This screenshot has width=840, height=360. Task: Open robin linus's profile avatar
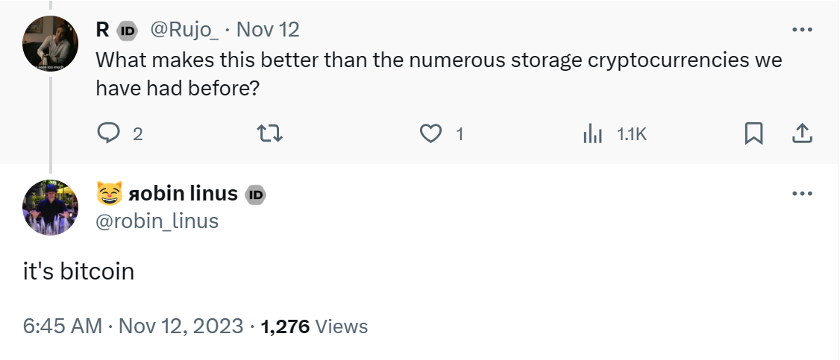tap(50, 207)
